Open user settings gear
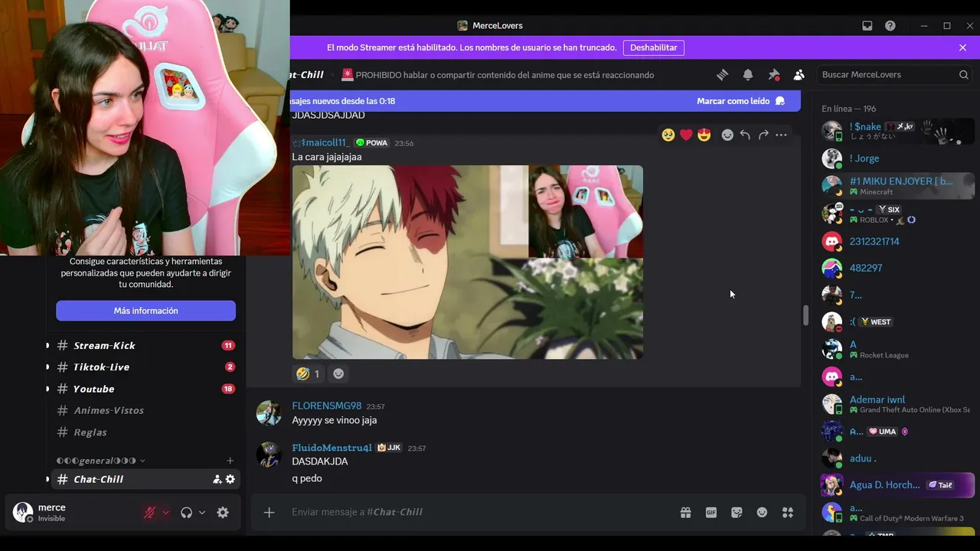This screenshot has height=551, width=980. [223, 513]
